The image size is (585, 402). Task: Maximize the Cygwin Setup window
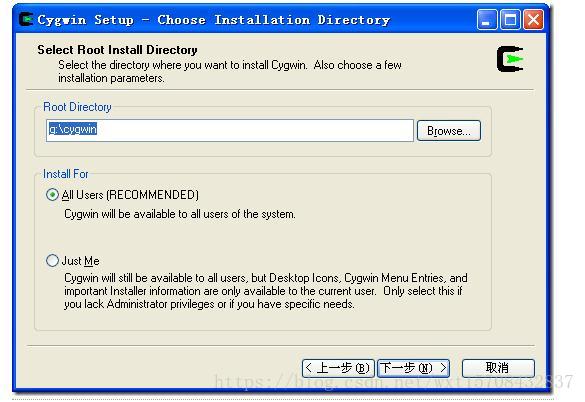pyautogui.click(x=510, y=19)
